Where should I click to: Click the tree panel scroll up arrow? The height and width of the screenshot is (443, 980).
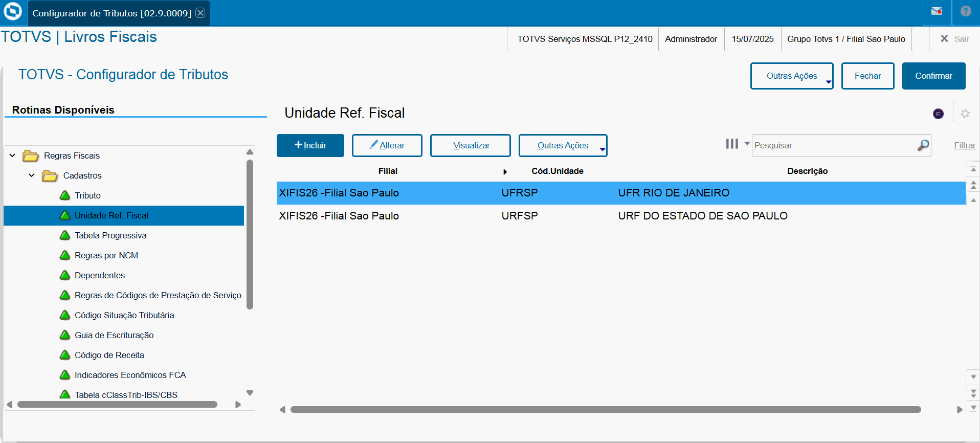coord(250,152)
